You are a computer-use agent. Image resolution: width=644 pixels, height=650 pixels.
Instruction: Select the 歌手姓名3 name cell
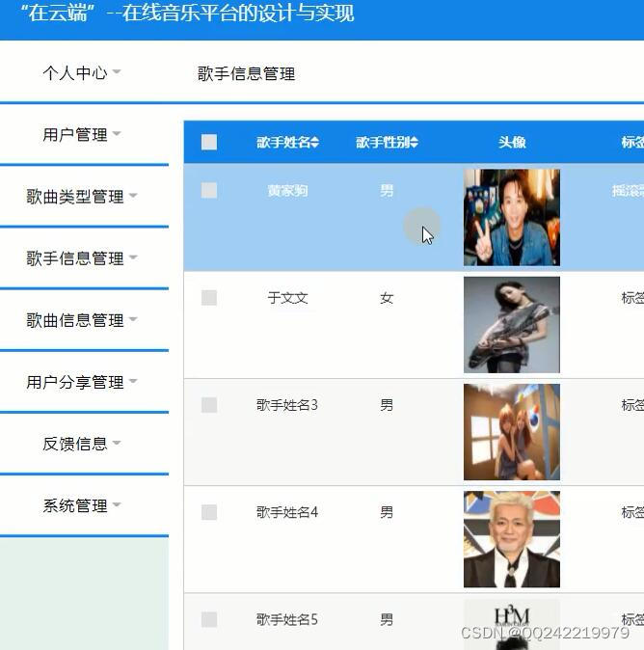[x=286, y=405]
